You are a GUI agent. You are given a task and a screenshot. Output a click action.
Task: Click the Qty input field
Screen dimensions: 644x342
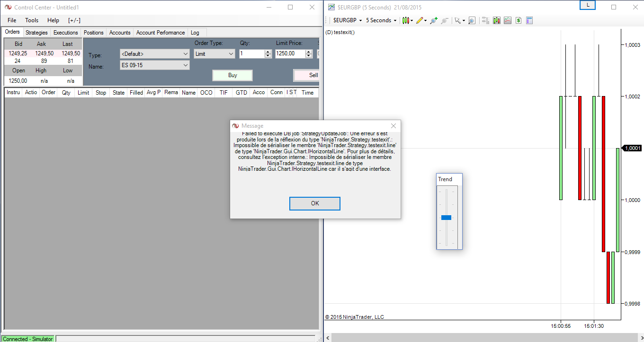[x=252, y=54]
